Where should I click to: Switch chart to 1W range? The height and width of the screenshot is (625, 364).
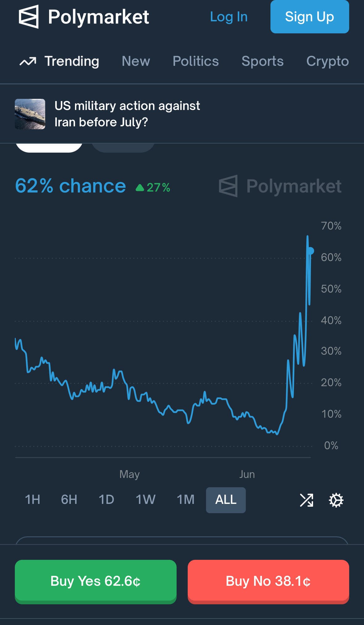145,500
